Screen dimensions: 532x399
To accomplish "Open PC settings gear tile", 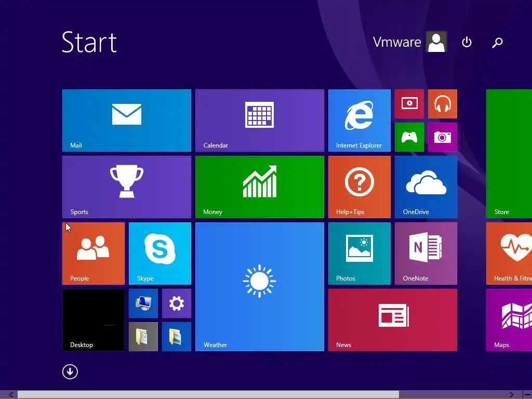I will click(x=177, y=303).
